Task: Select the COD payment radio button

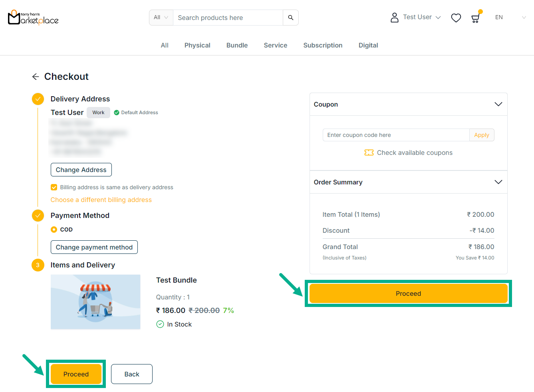Action: click(x=54, y=230)
